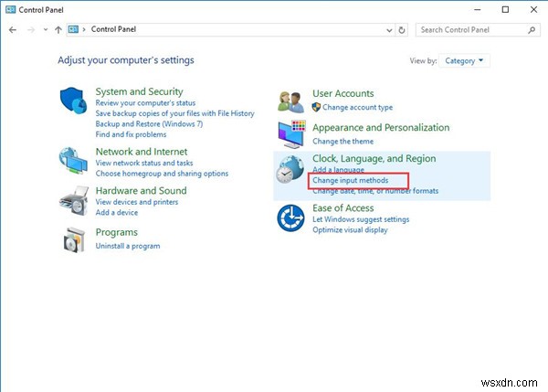The image size is (548, 392).
Task: Click the Control Panel title bar icon
Action: (10, 9)
